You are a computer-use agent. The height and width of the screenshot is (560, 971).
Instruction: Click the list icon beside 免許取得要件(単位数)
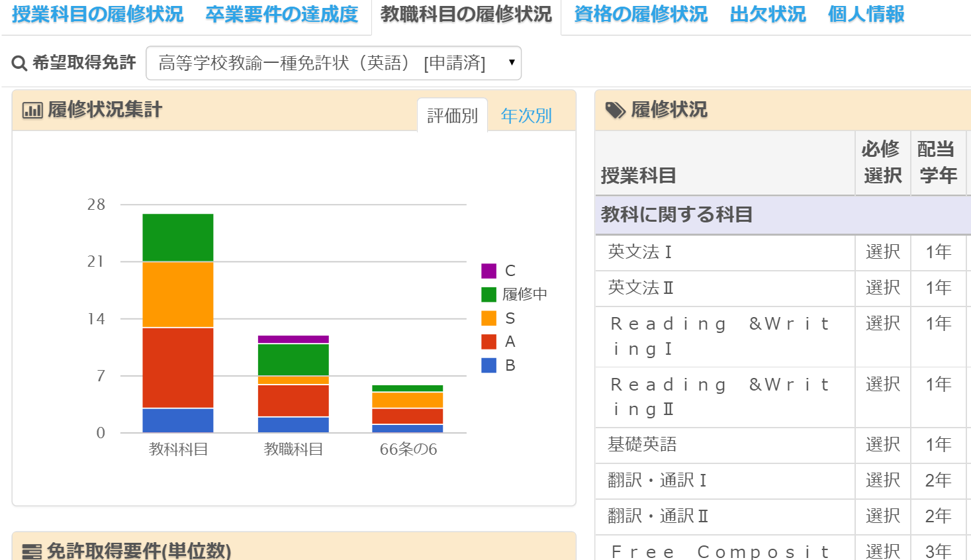pos(32,551)
